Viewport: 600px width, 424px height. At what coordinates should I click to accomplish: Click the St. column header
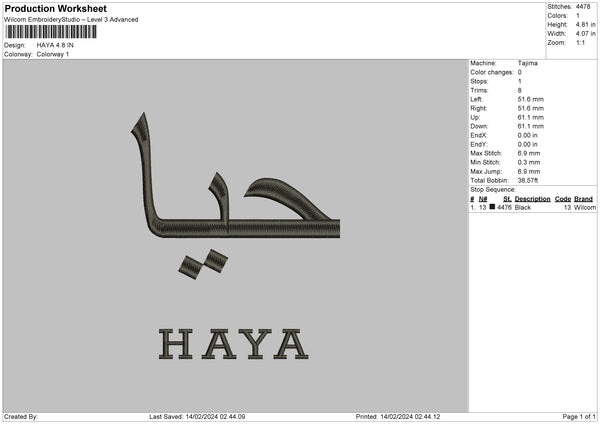[507, 199]
